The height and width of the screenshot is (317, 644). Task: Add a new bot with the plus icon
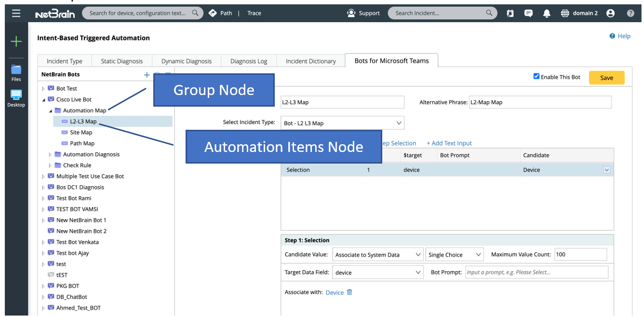[x=147, y=75]
